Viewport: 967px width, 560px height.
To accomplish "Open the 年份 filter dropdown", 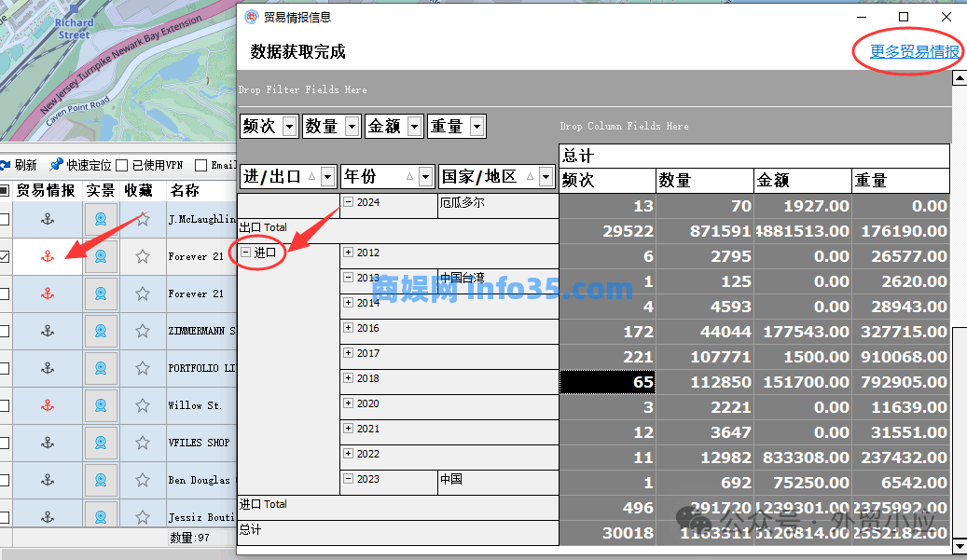I will [x=425, y=177].
